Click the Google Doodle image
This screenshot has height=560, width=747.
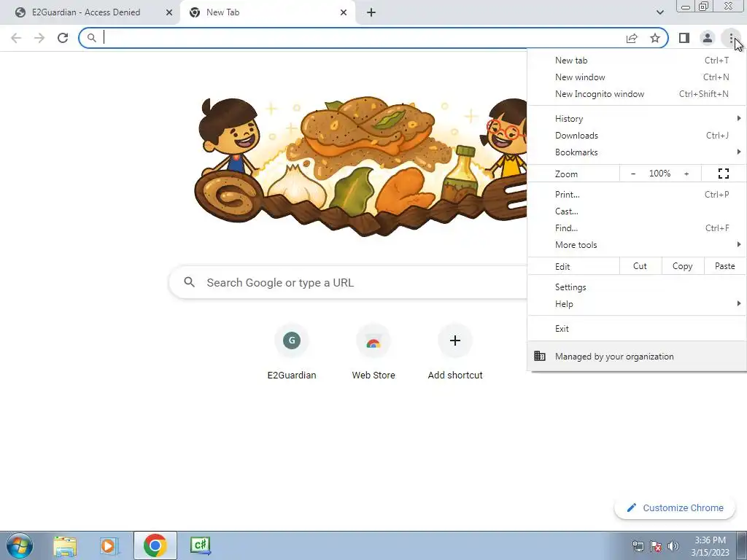pyautogui.click(x=360, y=166)
